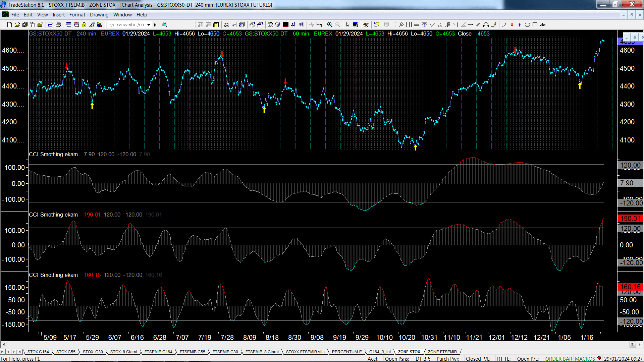Screen dimensions: 644x362
Task: Select the arrow pointer tool
Action: coord(348,25)
